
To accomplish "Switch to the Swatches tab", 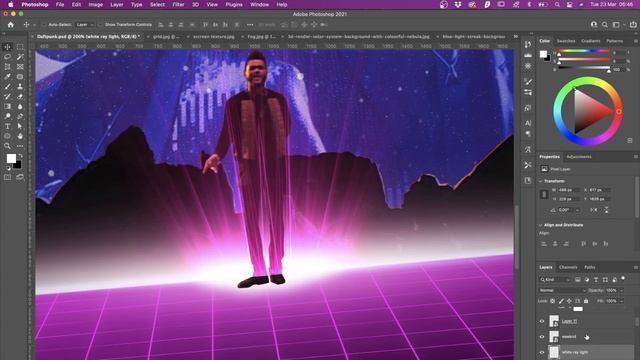I will point(566,41).
